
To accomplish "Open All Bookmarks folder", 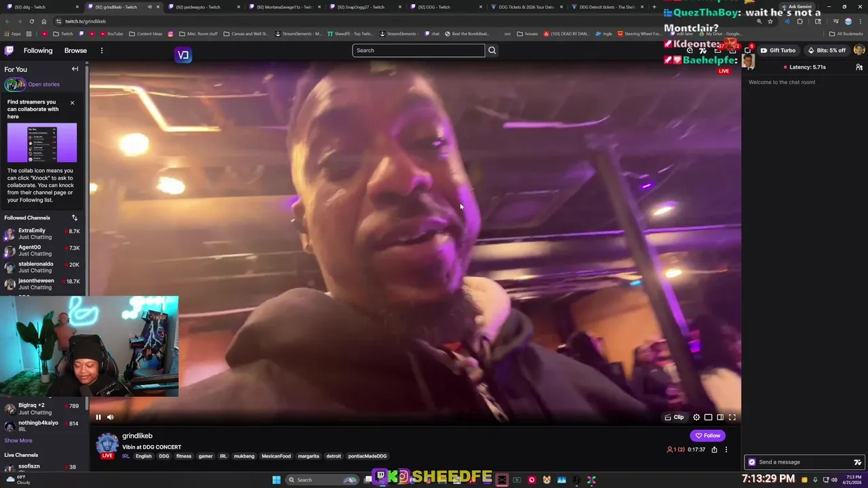I will (846, 34).
